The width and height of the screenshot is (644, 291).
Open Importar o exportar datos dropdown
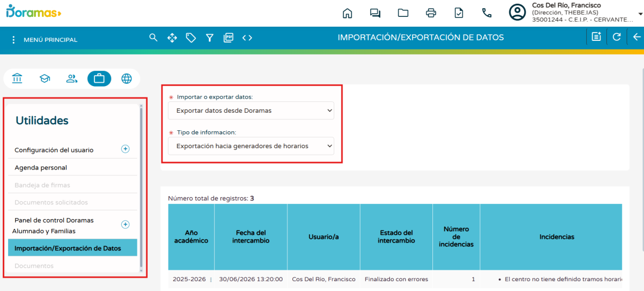251,111
